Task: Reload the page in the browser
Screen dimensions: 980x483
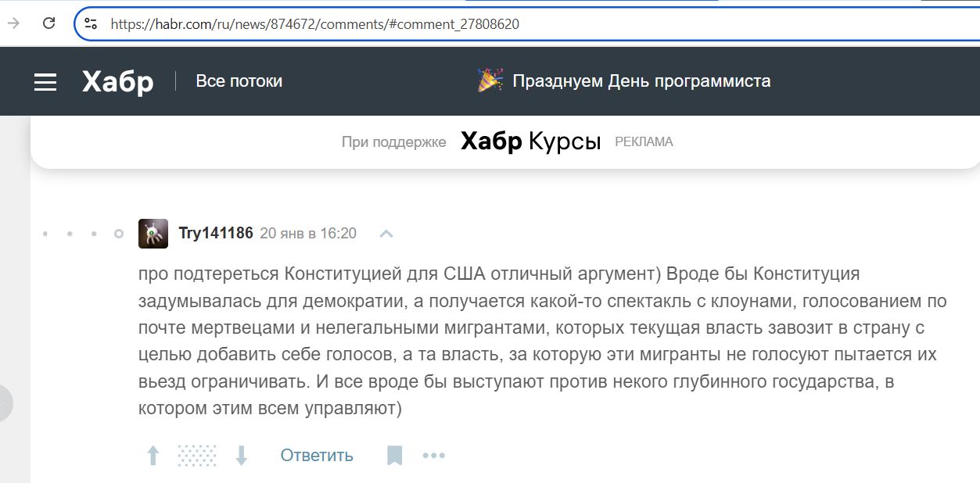Action: click(x=48, y=23)
